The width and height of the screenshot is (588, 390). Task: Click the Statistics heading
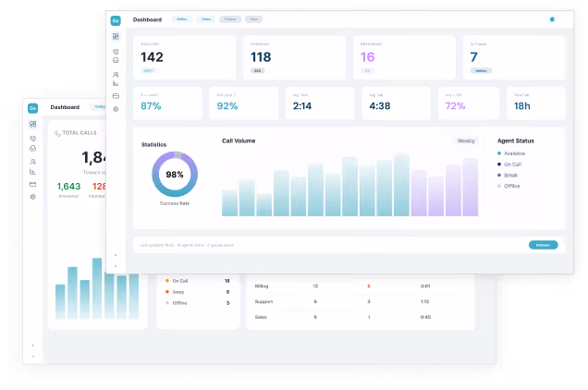(x=153, y=145)
